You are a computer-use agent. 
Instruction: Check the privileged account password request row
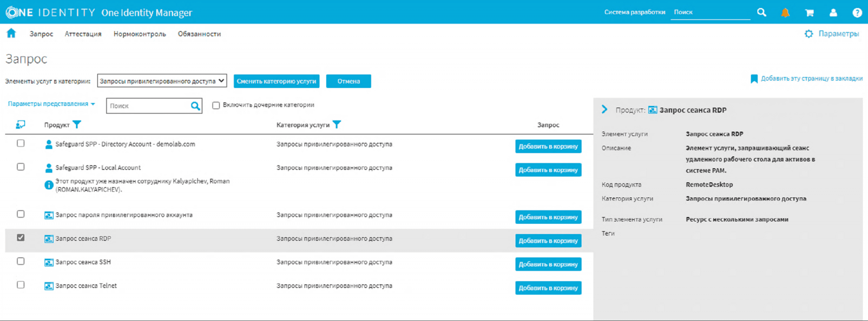pos(21,214)
